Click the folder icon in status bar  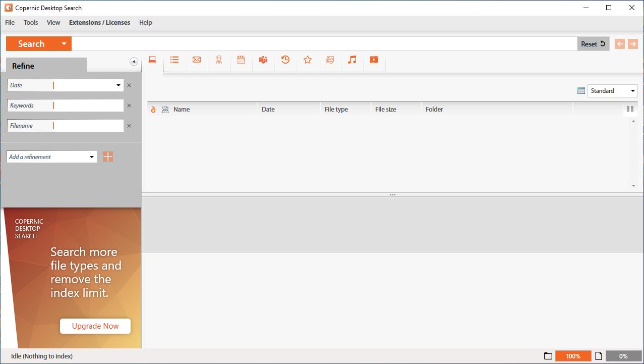click(548, 356)
